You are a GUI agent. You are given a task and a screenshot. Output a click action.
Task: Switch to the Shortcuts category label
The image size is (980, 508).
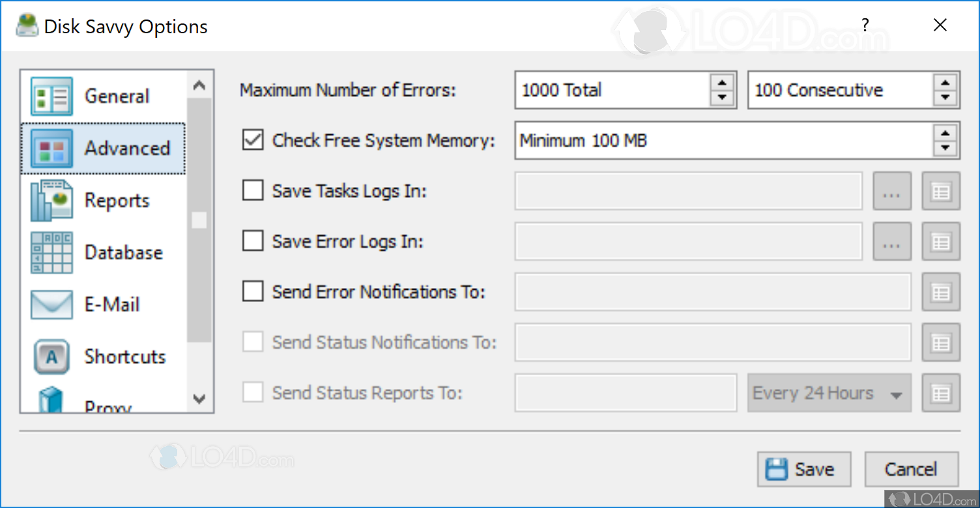[125, 357]
